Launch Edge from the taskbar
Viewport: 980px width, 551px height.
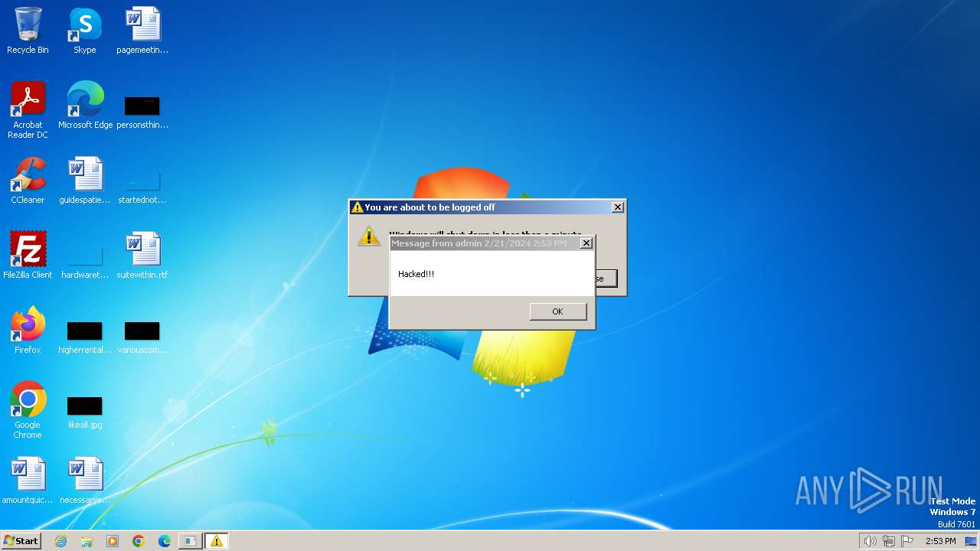click(x=165, y=541)
